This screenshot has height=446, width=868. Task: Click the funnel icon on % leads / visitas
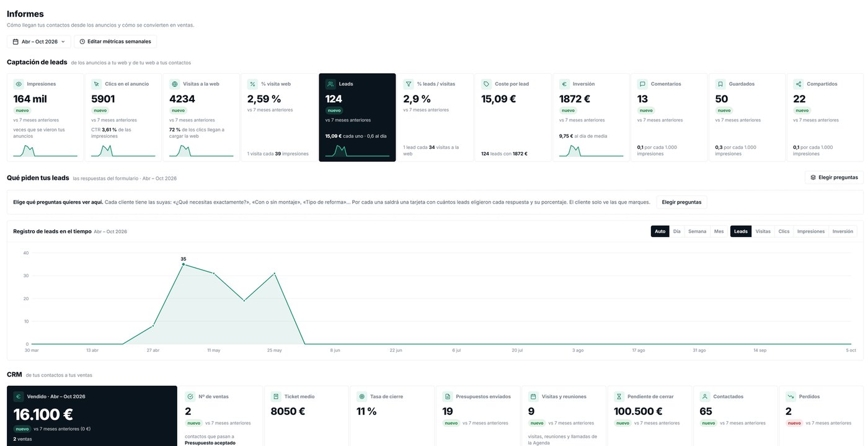(x=409, y=84)
